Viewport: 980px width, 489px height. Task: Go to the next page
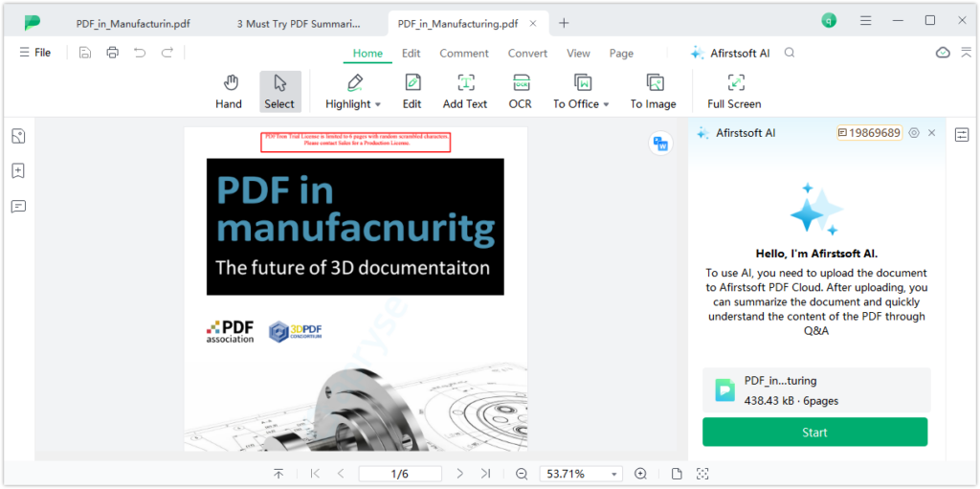click(x=460, y=474)
